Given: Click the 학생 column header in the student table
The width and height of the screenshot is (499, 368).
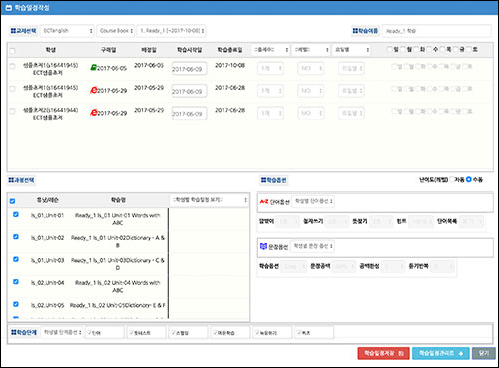Looking at the screenshot, I should tap(51, 50).
